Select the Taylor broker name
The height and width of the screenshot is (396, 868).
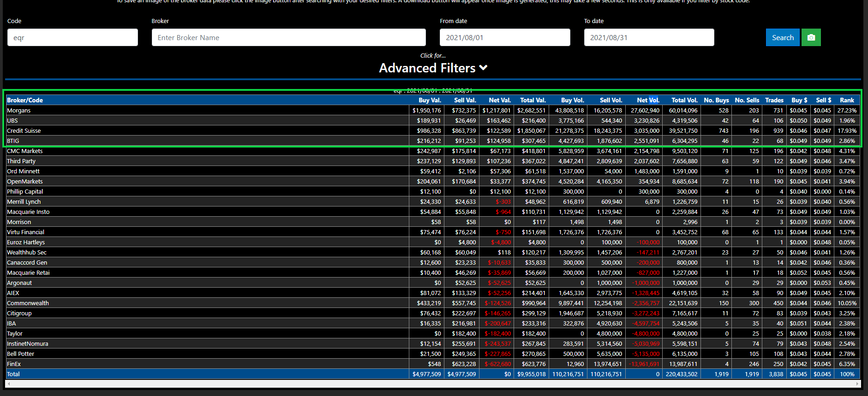coord(15,334)
